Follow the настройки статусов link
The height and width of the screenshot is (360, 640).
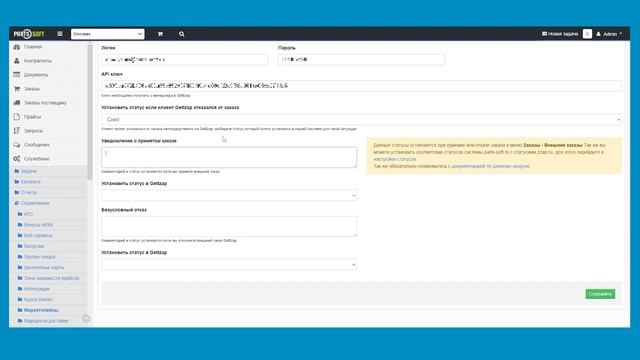(x=395, y=159)
